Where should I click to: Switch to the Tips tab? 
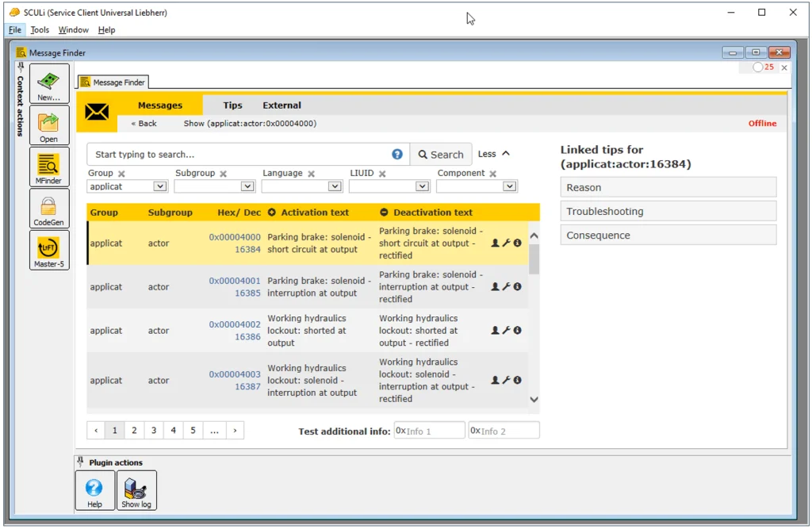coord(232,105)
